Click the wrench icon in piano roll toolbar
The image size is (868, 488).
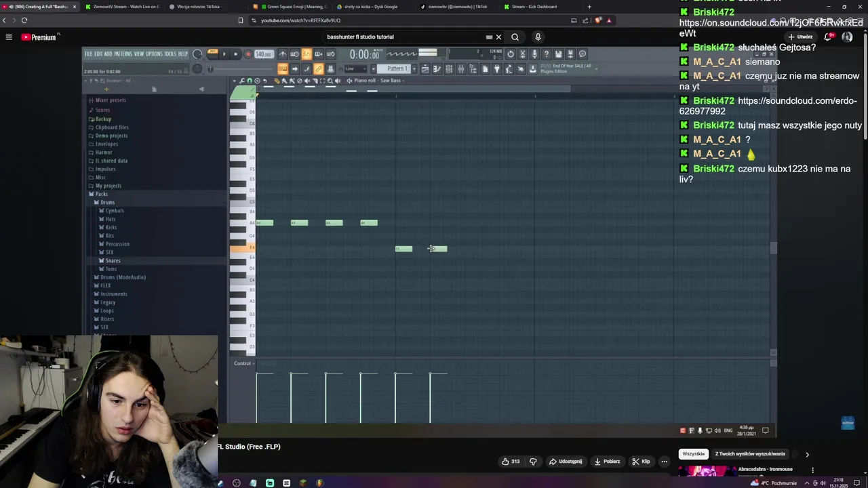242,81
